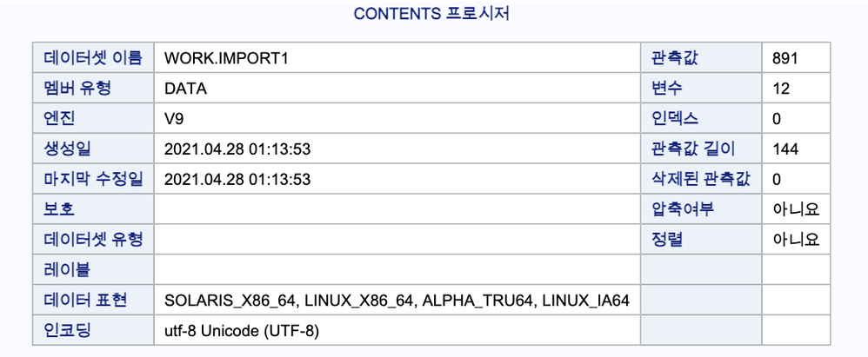Click the 보호 label cell
Screen dimensions: 868x357
tap(59, 209)
